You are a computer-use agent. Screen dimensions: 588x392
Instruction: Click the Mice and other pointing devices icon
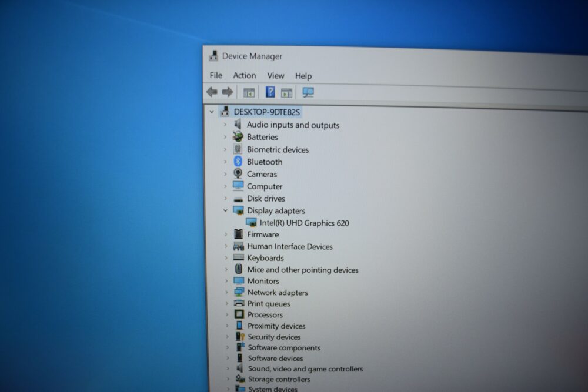239,269
